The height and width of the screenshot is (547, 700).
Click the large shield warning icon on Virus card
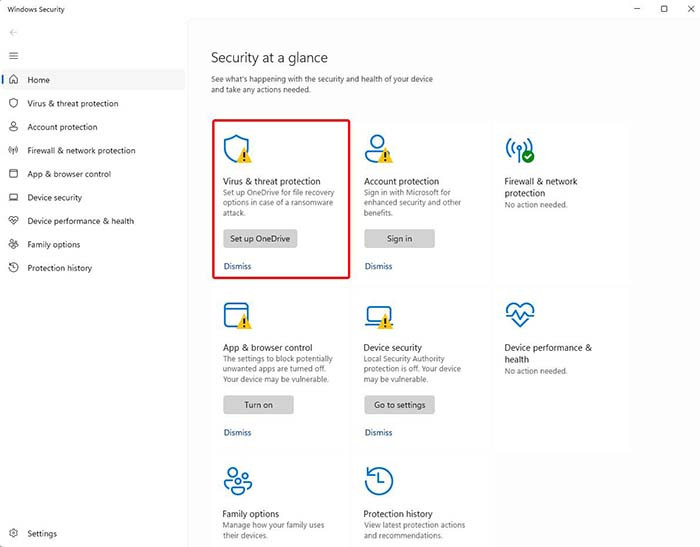pyautogui.click(x=238, y=149)
